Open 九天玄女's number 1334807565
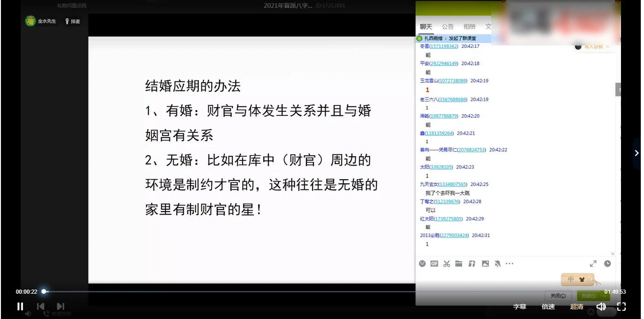The height and width of the screenshot is (319, 644). pos(453,184)
